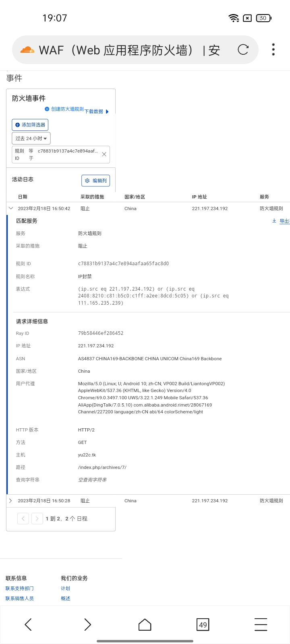Tap the Cloudflare logo in the address bar

27,50
